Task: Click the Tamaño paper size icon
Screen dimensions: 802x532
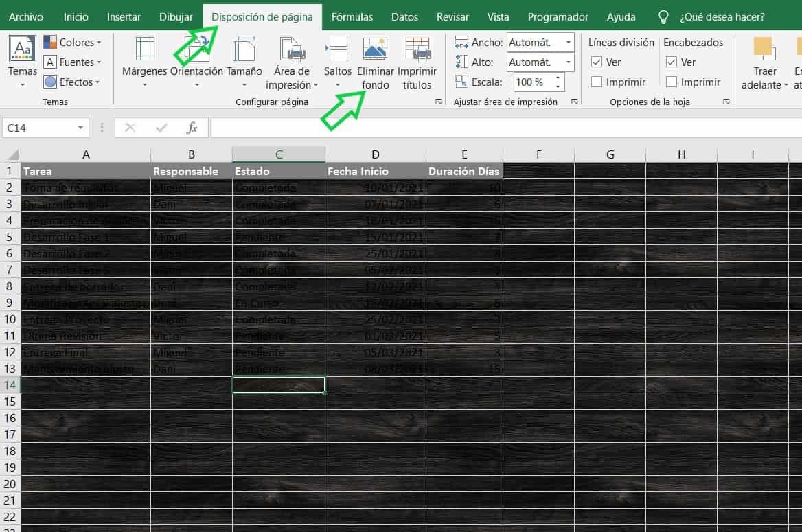Action: click(x=244, y=49)
